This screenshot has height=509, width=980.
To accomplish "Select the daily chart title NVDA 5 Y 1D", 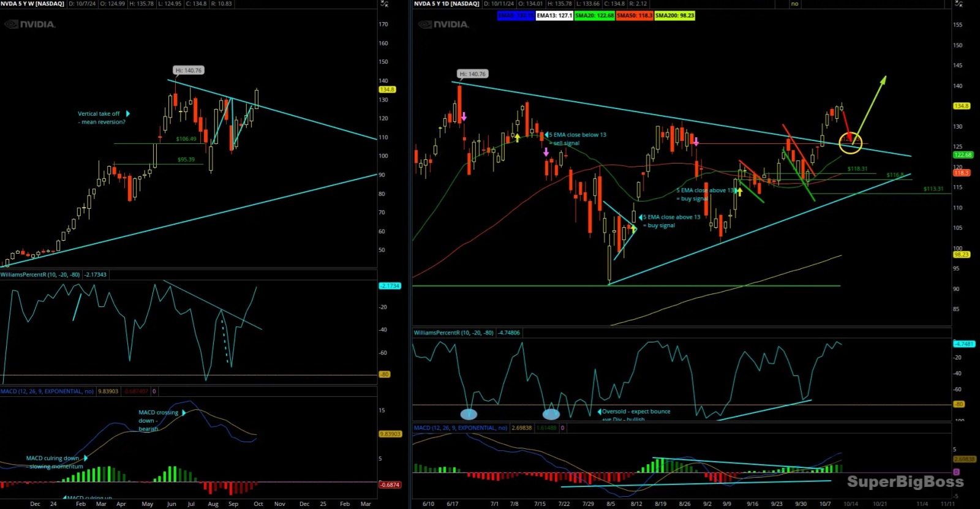I will [447, 4].
